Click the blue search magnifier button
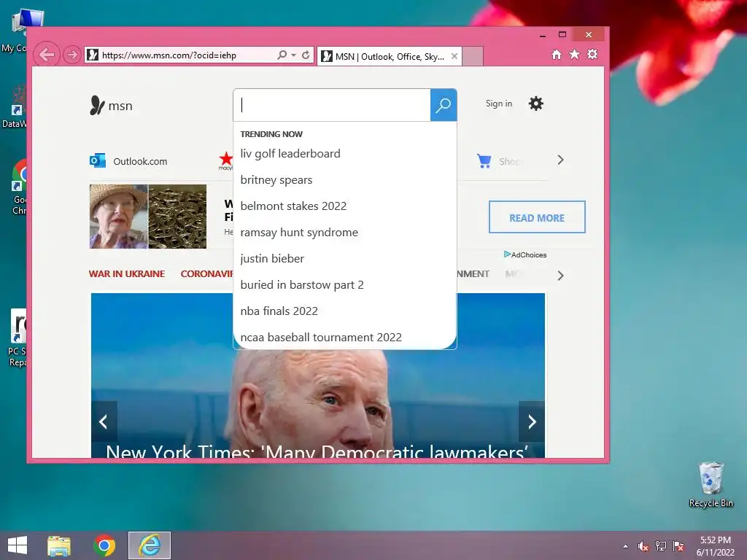 coord(444,105)
